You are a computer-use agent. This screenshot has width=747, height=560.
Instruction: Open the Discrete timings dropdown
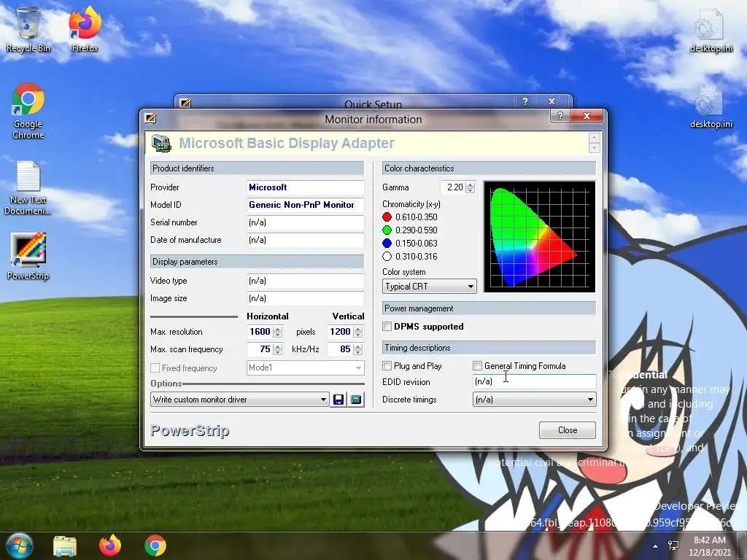pyautogui.click(x=534, y=400)
